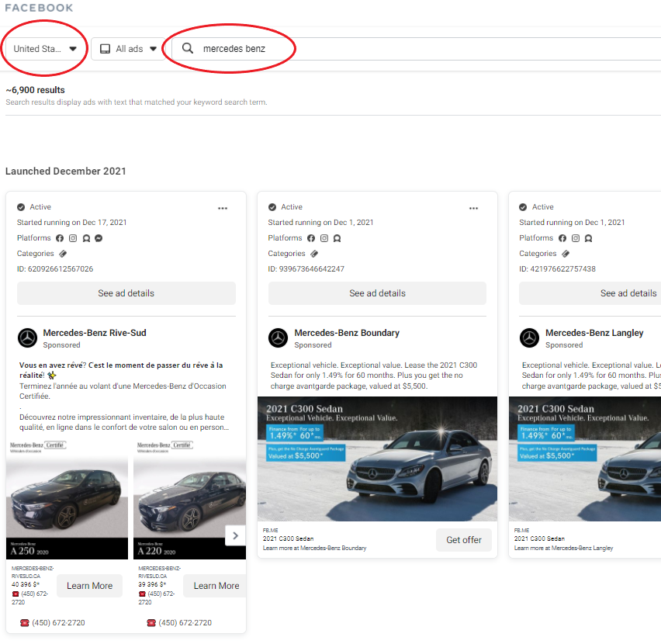
Task: Open the A 220 2020 car image
Action: click(x=190, y=500)
